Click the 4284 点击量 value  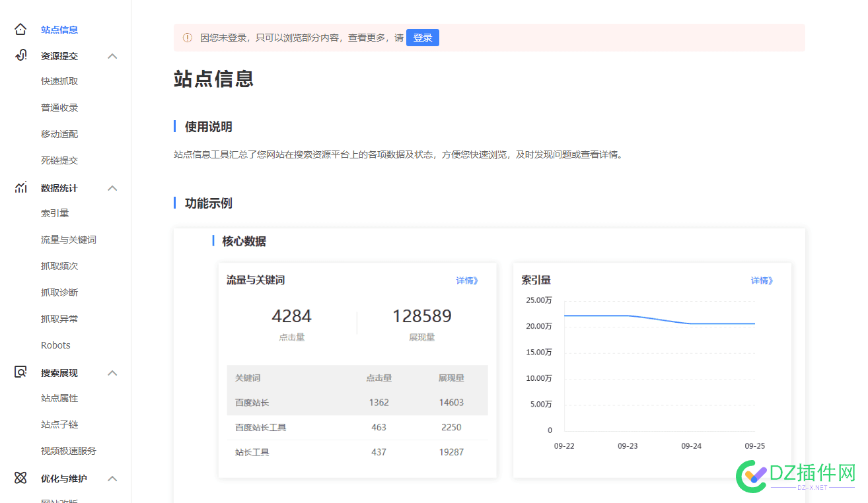point(291,316)
